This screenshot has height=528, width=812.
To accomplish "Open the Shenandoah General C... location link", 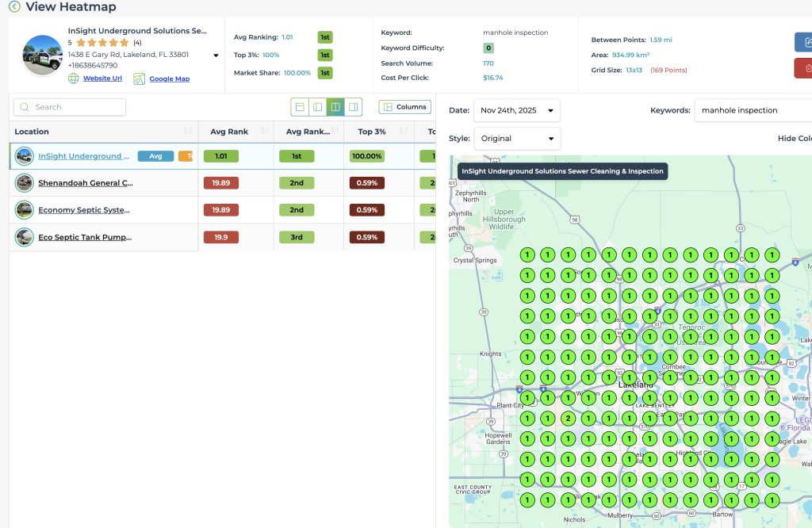I will coord(86,182).
